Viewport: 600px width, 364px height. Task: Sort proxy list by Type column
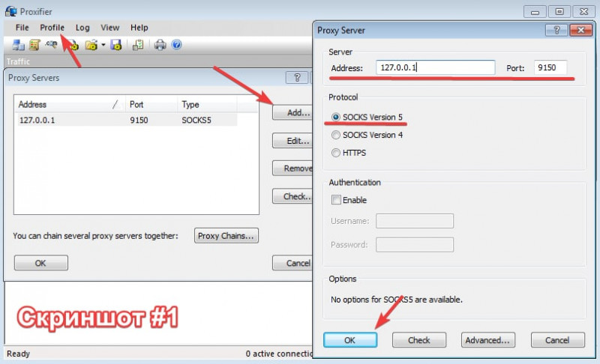point(206,105)
